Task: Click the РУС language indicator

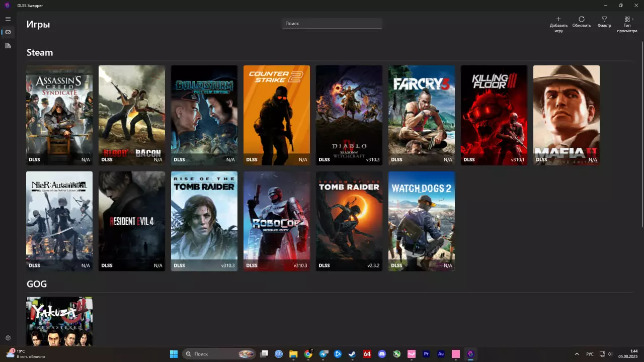Action: [590, 354]
